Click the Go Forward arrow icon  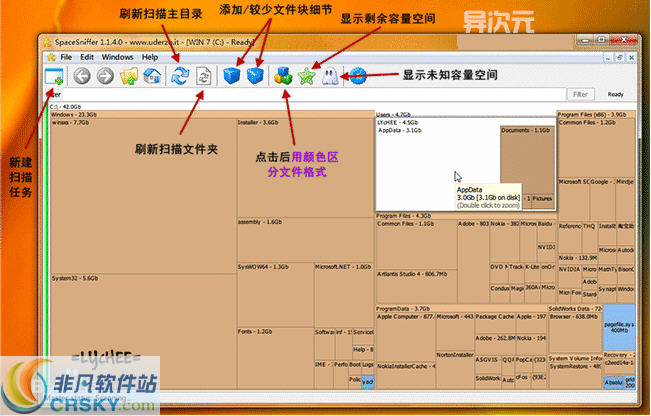pyautogui.click(x=105, y=76)
